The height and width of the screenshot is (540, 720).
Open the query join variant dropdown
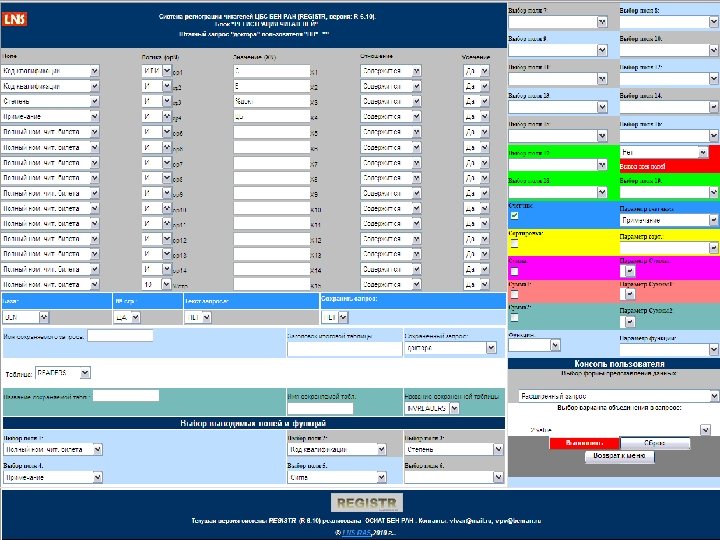(618, 430)
